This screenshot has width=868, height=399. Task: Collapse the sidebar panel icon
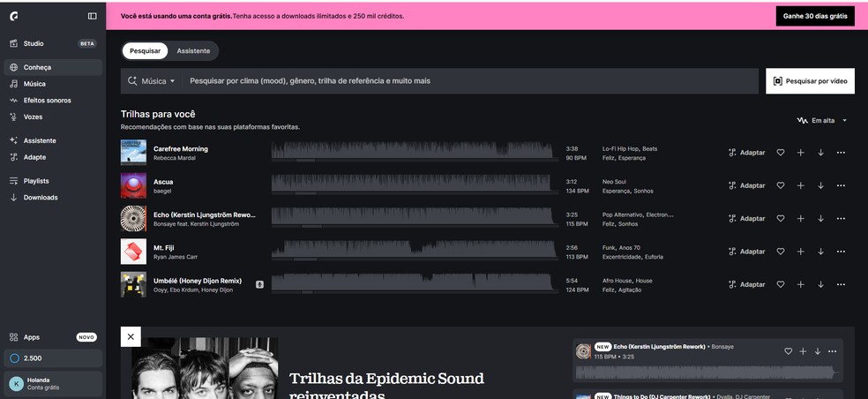pos(93,16)
